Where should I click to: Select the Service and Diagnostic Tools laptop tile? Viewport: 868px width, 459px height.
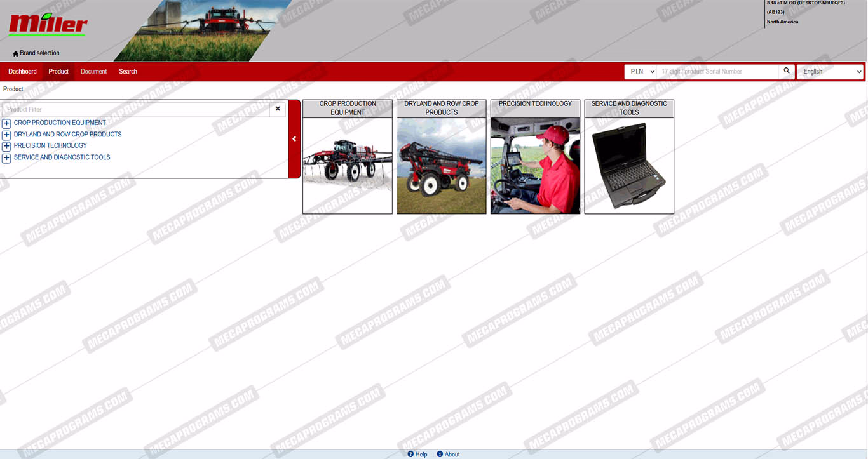coord(629,165)
